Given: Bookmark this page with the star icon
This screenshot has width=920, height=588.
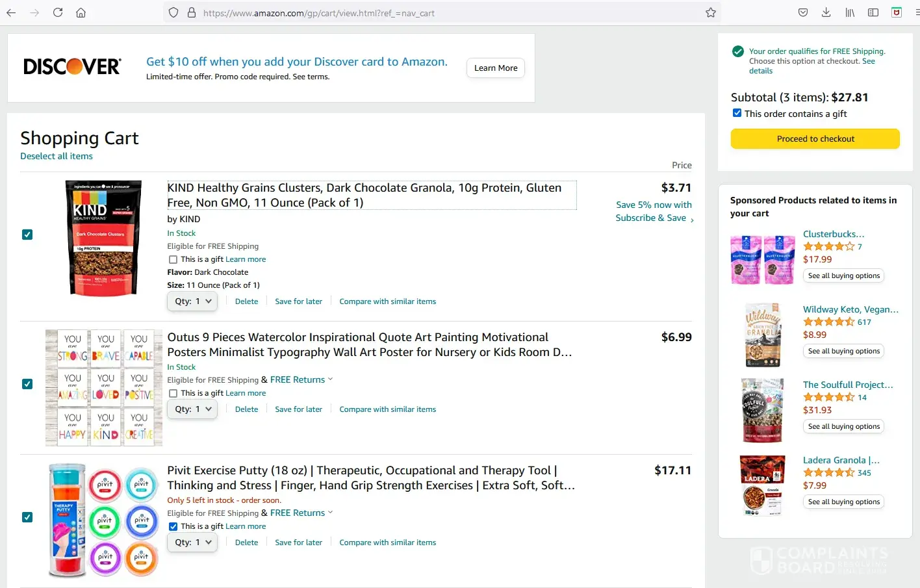Looking at the screenshot, I should (x=711, y=12).
